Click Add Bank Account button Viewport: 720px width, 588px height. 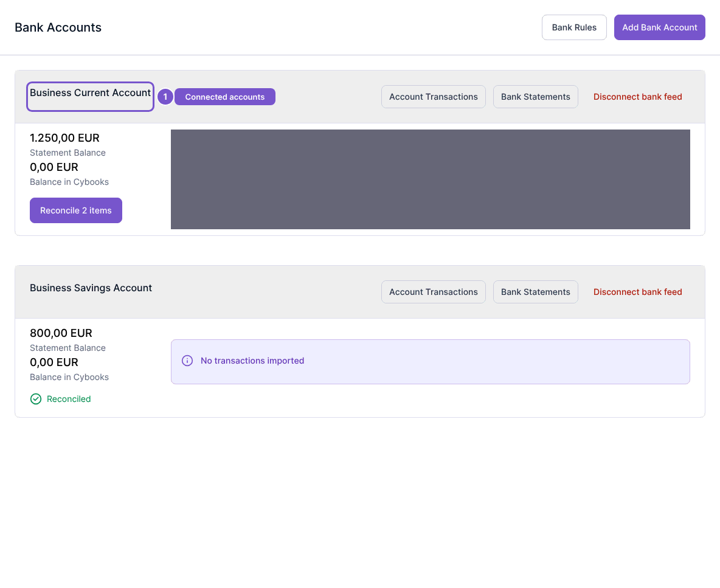tap(659, 27)
